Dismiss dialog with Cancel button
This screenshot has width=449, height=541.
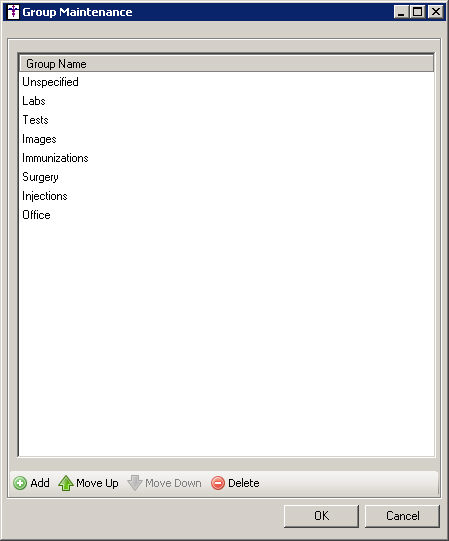(402, 516)
